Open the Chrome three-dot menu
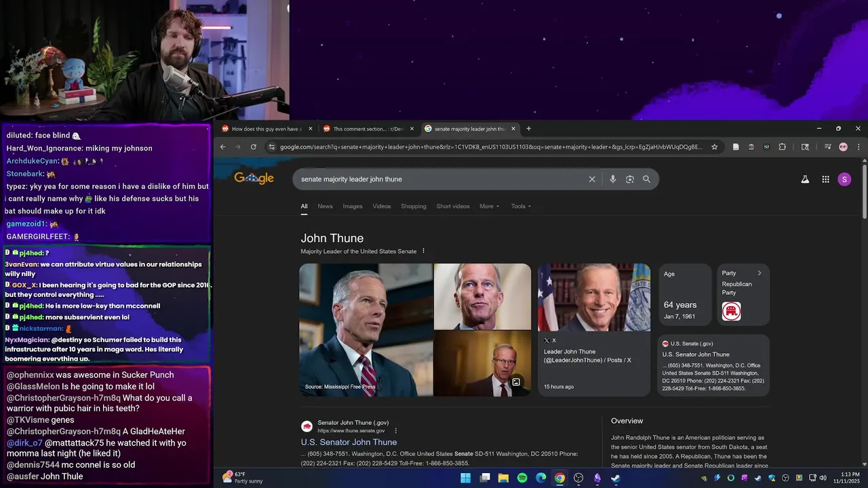Viewport: 868px width, 488px height. click(x=859, y=146)
